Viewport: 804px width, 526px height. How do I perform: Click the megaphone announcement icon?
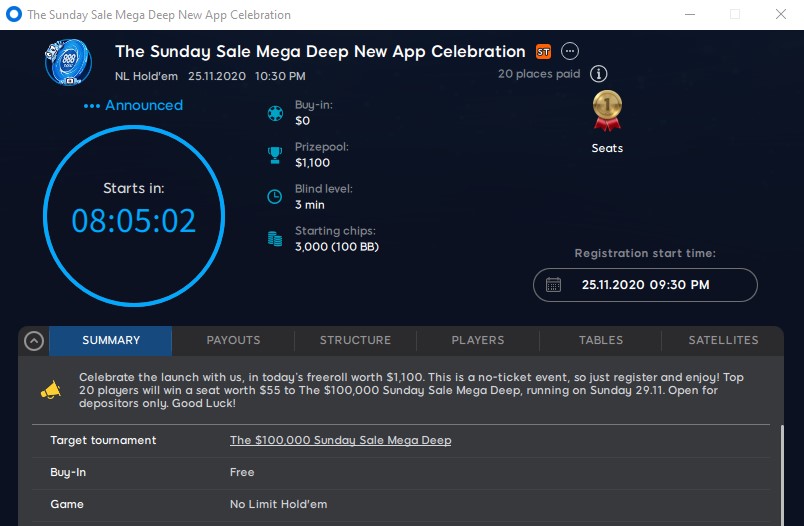point(50,390)
